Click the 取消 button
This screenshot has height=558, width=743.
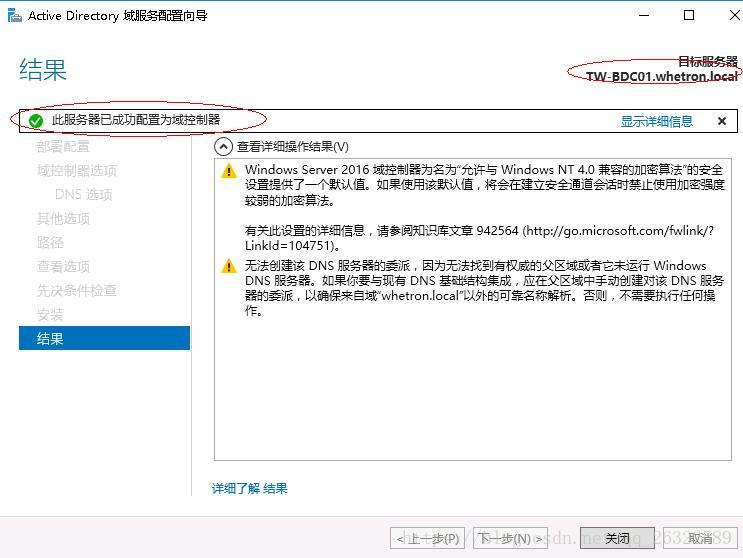700,538
